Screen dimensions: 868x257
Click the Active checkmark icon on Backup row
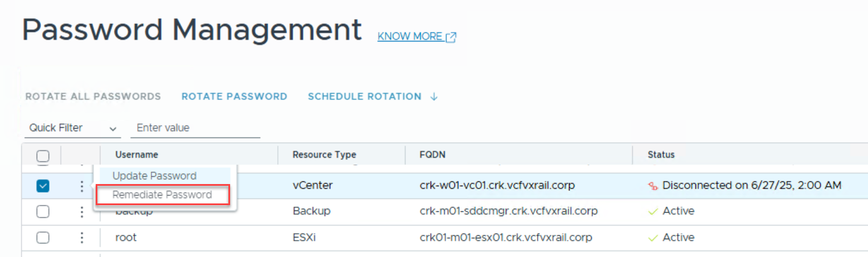[x=653, y=211]
